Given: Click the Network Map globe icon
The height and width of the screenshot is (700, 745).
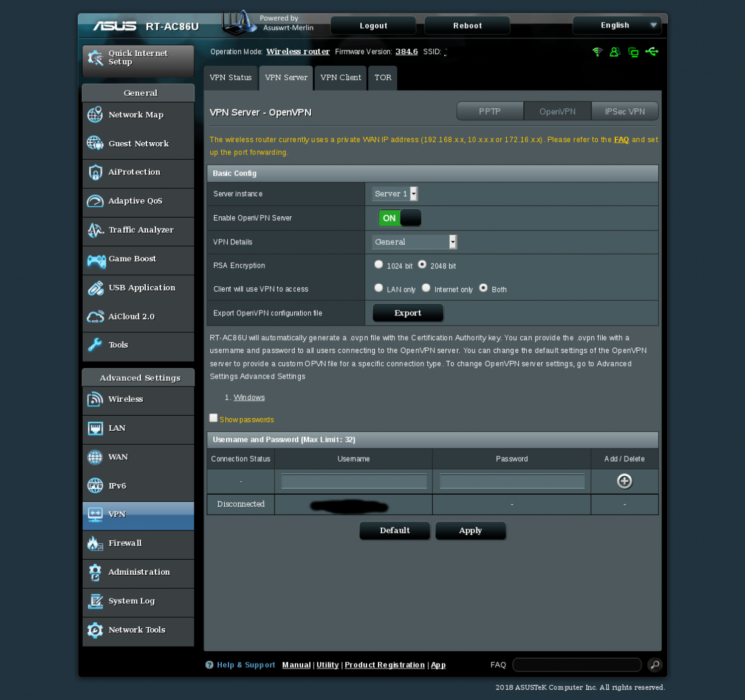Looking at the screenshot, I should pos(95,115).
